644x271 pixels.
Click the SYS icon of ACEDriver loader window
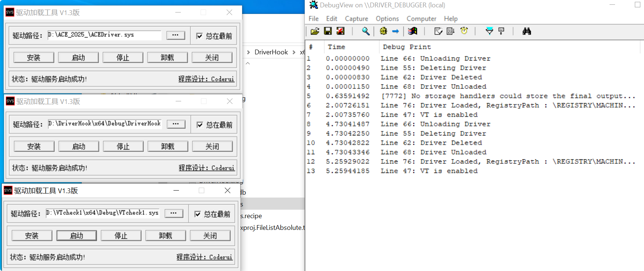click(10, 12)
